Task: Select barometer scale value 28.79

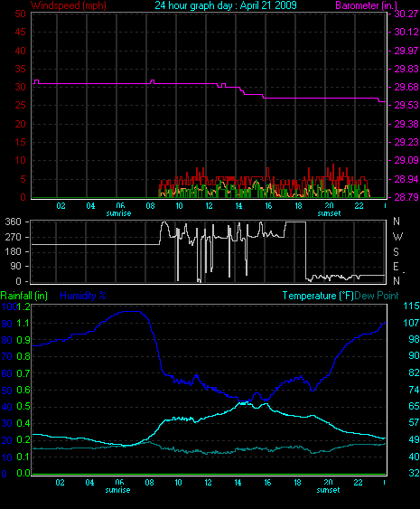Action: [x=406, y=197]
